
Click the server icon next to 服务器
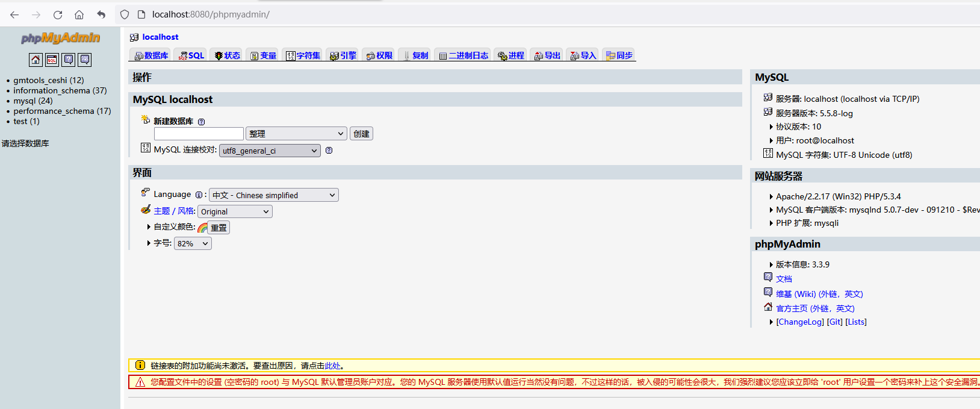pos(768,98)
